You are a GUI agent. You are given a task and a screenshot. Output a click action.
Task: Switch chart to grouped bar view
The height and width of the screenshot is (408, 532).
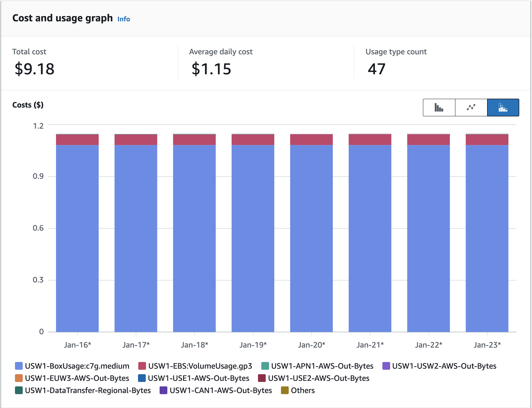pos(439,107)
